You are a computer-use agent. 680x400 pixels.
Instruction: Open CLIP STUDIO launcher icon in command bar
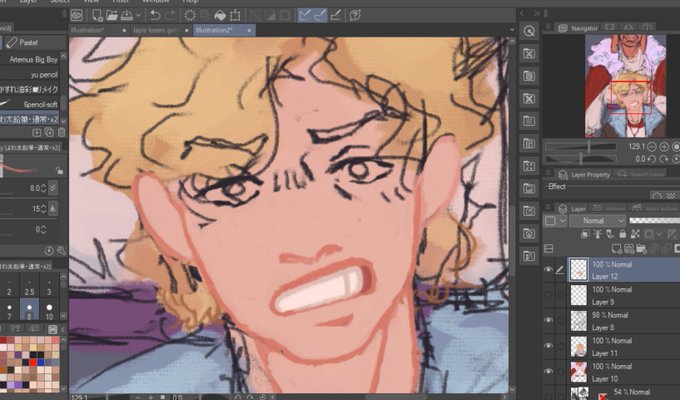76,16
